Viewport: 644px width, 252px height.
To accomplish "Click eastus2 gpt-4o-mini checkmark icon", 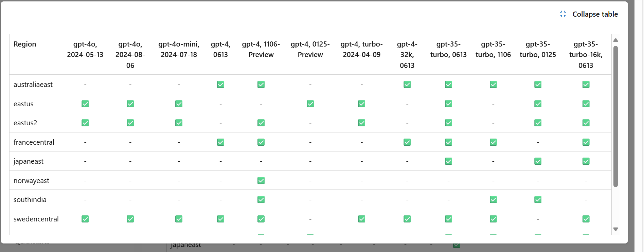I will click(179, 123).
